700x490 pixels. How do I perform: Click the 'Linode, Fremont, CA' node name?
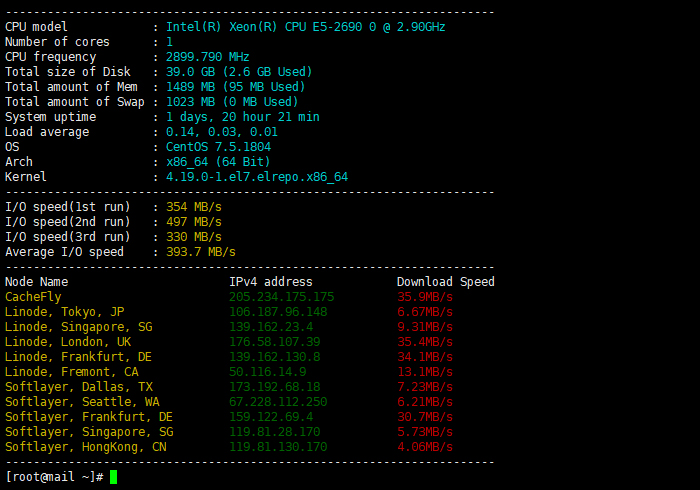[x=71, y=372]
